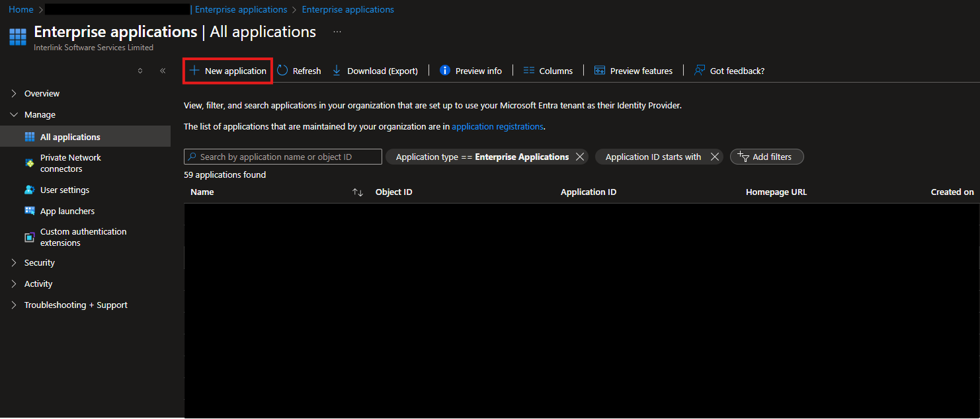Click the search magnifier icon in search box
Image resolution: width=980 pixels, height=419 pixels.
pos(192,157)
